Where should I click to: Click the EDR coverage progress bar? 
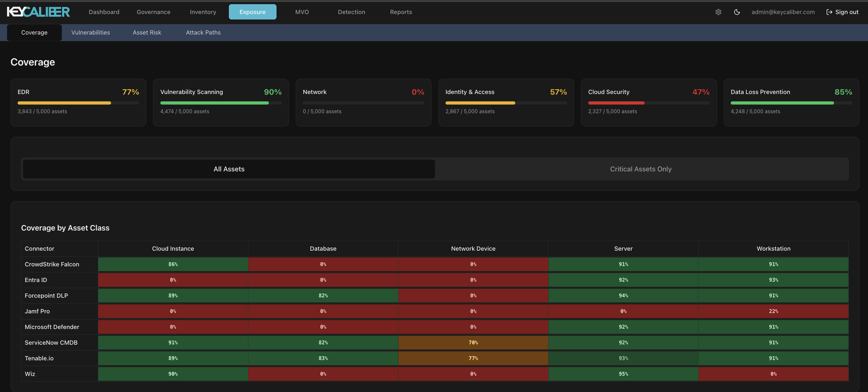tap(78, 103)
